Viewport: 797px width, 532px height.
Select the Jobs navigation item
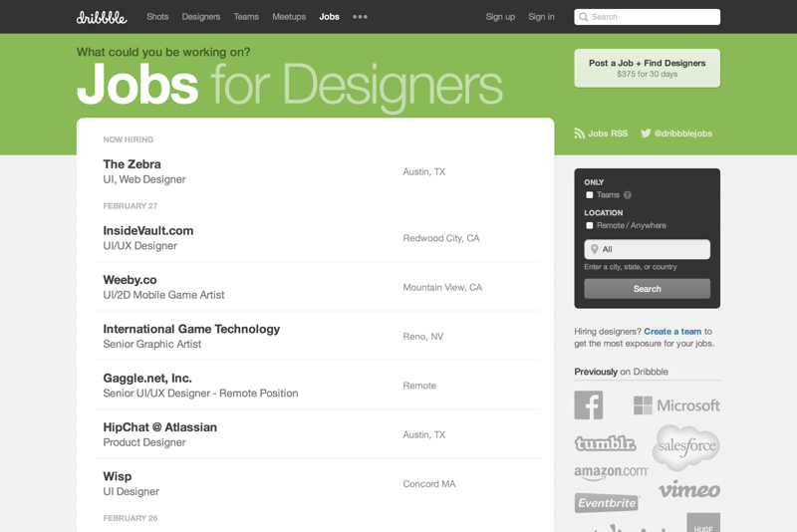point(329,17)
